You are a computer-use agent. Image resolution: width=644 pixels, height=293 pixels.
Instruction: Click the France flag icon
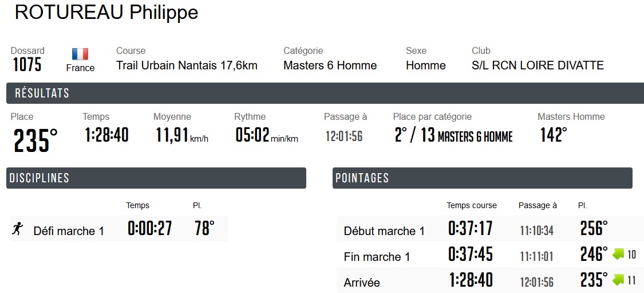[x=80, y=54]
